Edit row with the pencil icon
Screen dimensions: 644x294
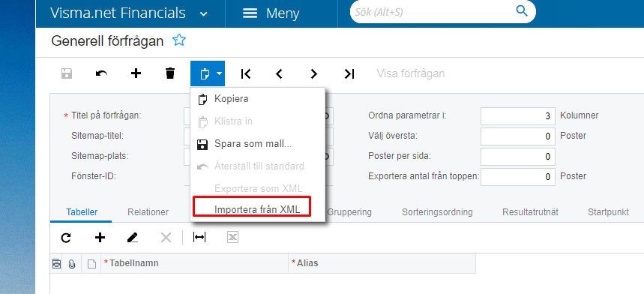point(132,237)
